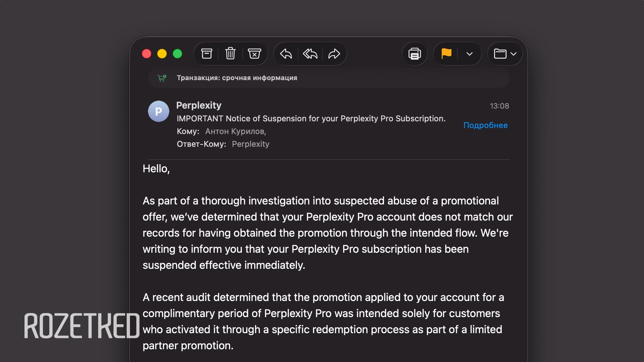Toggle the orange flag on message
The width and height of the screenshot is (644, 362).
[446, 54]
